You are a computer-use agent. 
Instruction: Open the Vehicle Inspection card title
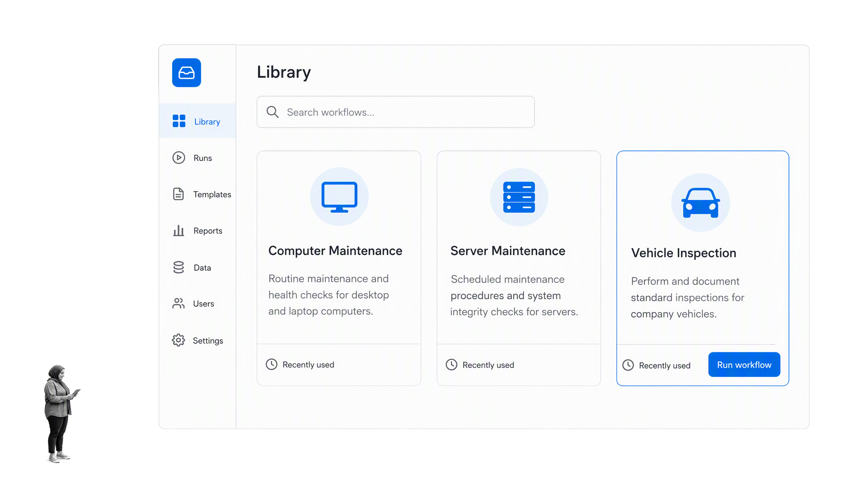point(684,253)
